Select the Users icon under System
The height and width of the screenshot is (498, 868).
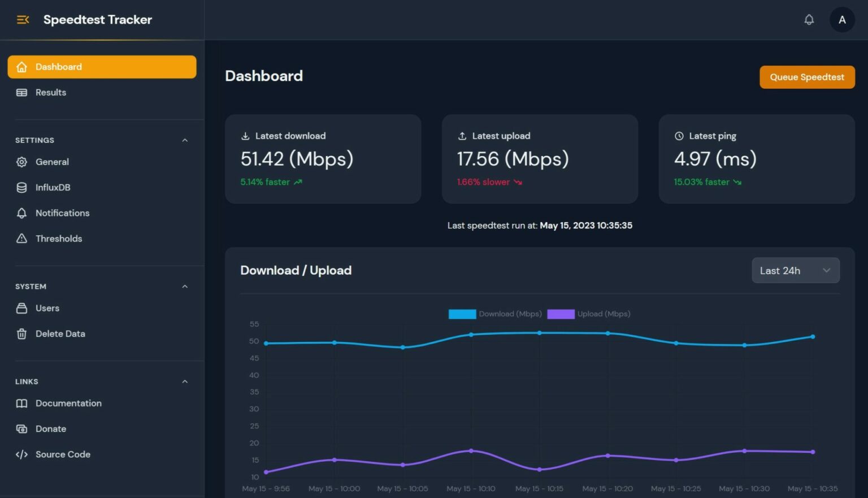coord(21,308)
